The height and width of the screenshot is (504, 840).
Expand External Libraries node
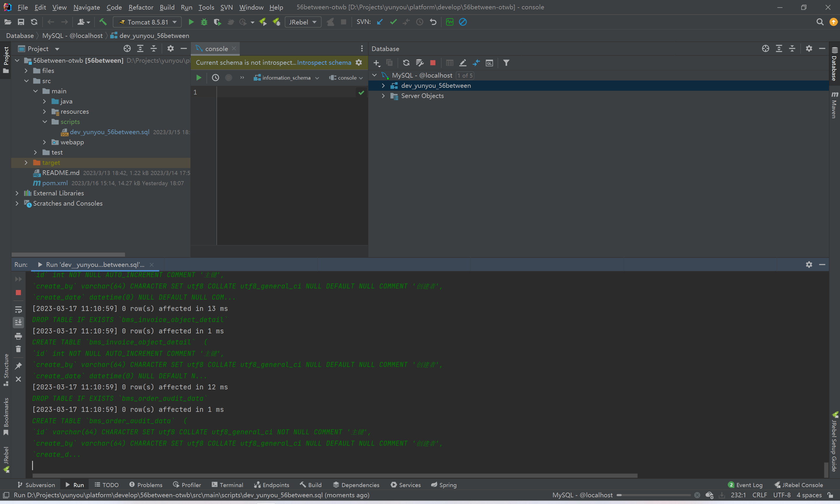pyautogui.click(x=17, y=193)
